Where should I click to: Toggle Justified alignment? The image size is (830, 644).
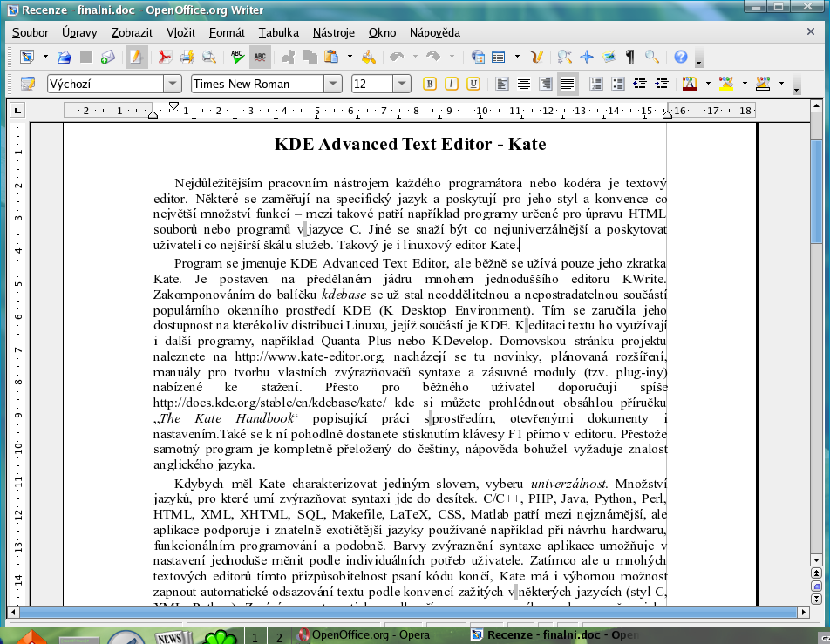coord(567,84)
